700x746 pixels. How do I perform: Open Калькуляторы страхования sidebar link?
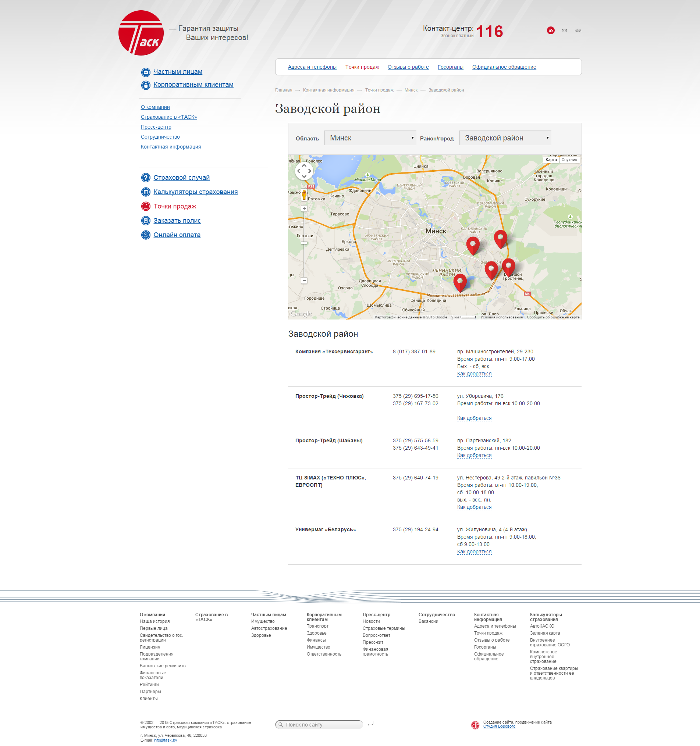click(x=196, y=192)
